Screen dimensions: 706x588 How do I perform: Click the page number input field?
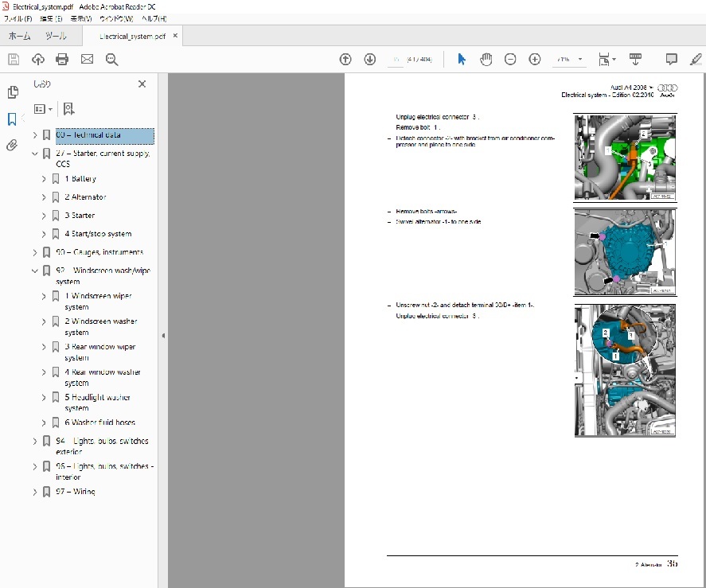[x=395, y=59]
